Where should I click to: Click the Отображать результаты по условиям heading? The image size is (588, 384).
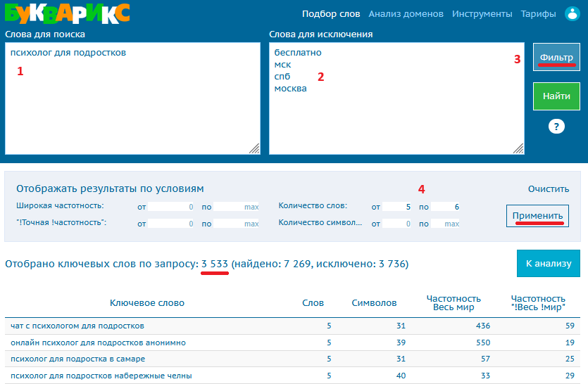110,188
